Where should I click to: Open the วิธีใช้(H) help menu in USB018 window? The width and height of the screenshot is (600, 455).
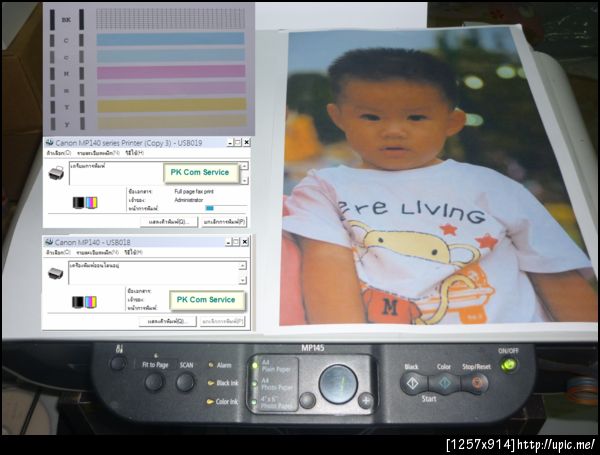(x=134, y=253)
